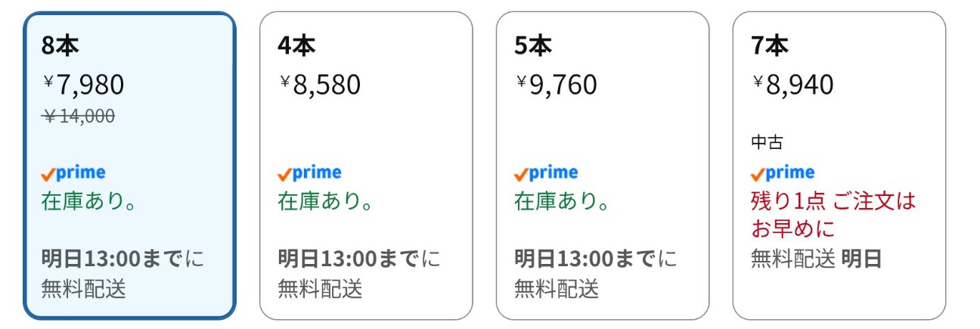Click 明日13:00までに delivery text in 5本 card
Screen dimensions: 980x329
(596, 259)
